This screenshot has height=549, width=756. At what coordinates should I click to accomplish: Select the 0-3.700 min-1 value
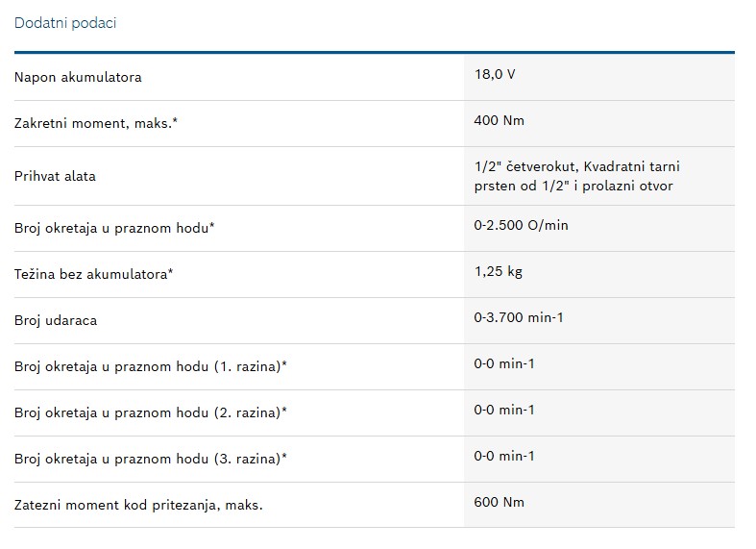pos(519,317)
